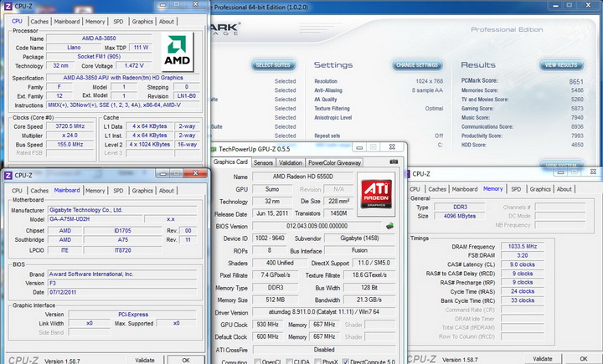
Task: Click OK in CPU-Z Memory window
Action: tap(584, 359)
